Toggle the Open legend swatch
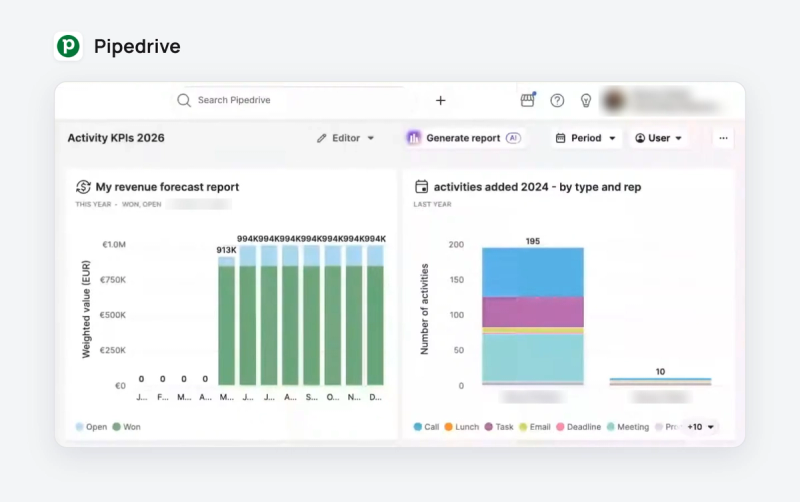Image resolution: width=800 pixels, height=502 pixels. tap(79, 427)
